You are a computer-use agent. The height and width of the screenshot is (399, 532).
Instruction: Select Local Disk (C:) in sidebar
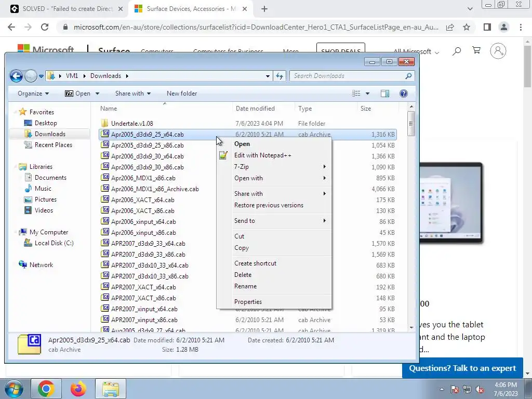pos(54,243)
